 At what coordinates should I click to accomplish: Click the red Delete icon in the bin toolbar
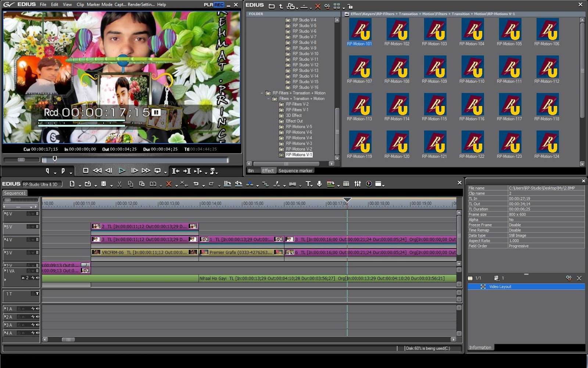tap(317, 6)
